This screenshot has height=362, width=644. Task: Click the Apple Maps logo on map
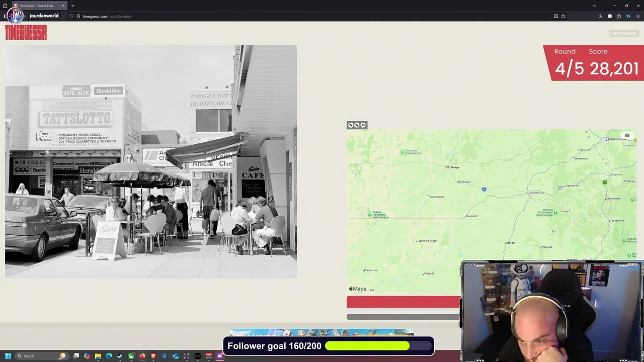[358, 289]
